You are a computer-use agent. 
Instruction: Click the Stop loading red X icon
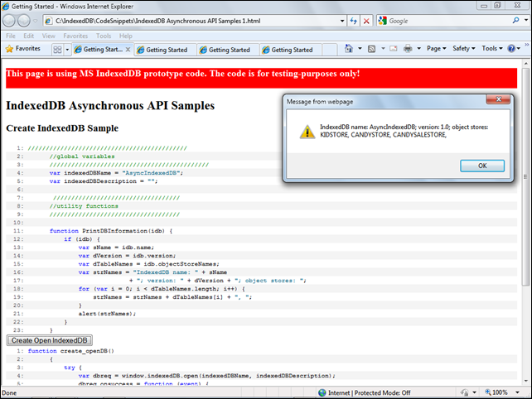[366, 20]
